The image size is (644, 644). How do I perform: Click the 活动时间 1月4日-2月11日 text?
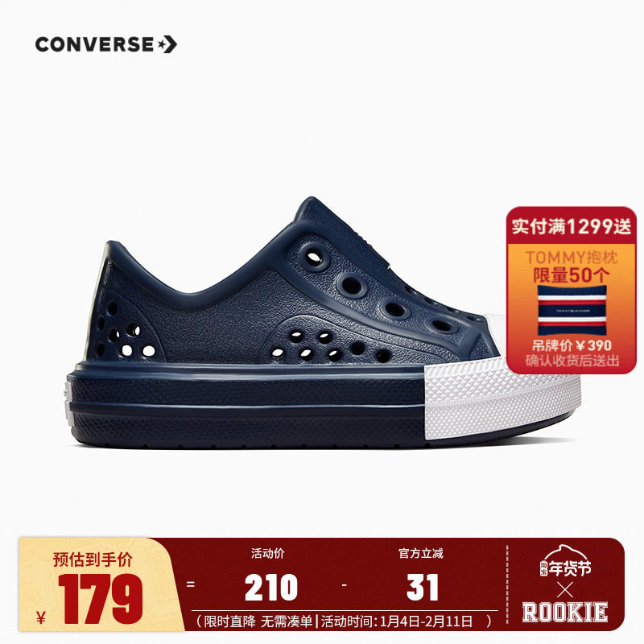(397, 621)
